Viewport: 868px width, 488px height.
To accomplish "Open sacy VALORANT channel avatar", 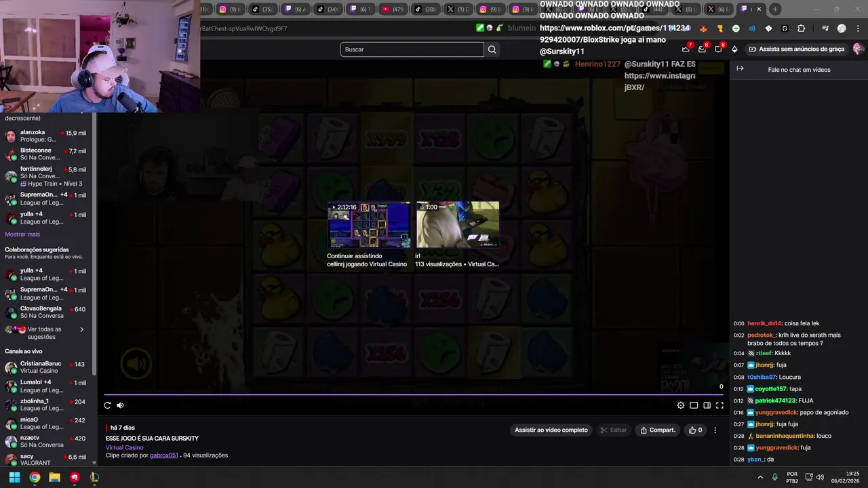I will (x=11, y=460).
